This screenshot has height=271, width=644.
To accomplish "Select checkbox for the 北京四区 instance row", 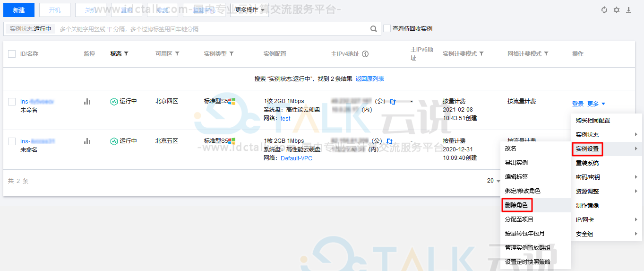I will (12, 101).
